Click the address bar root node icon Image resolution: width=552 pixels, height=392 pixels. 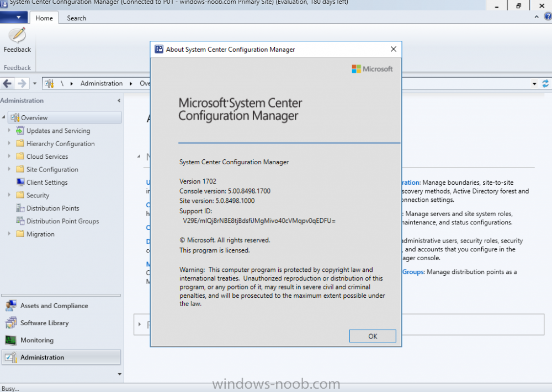coord(49,83)
